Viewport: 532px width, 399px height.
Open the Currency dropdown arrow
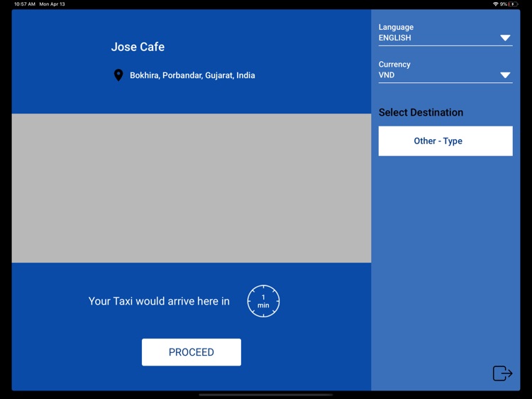pos(505,75)
